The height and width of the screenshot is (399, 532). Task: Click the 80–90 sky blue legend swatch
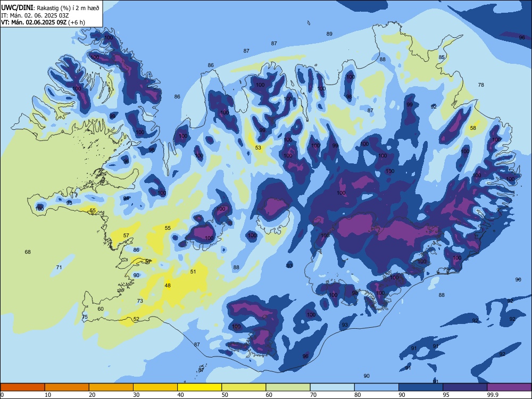(x=377, y=387)
